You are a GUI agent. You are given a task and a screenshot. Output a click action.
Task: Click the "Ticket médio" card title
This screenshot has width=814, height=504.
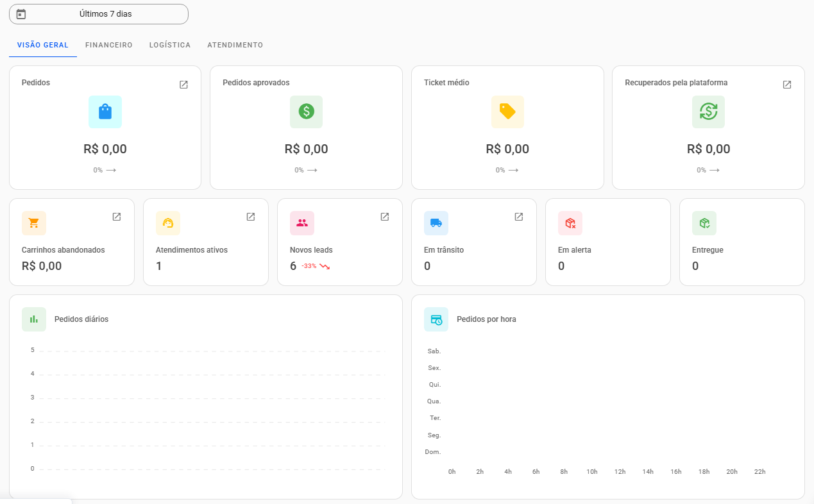pyautogui.click(x=446, y=83)
